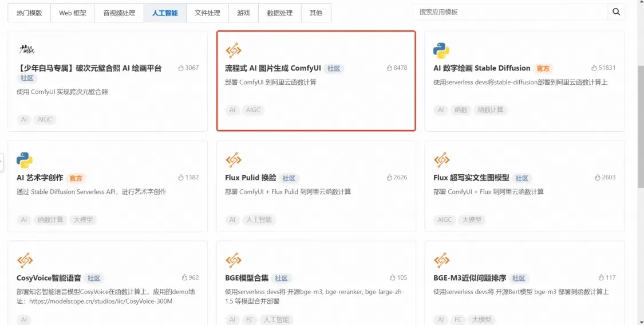Click Python logo on AI 艺术字创作 card
The width and height of the screenshot is (644, 325).
point(25,160)
